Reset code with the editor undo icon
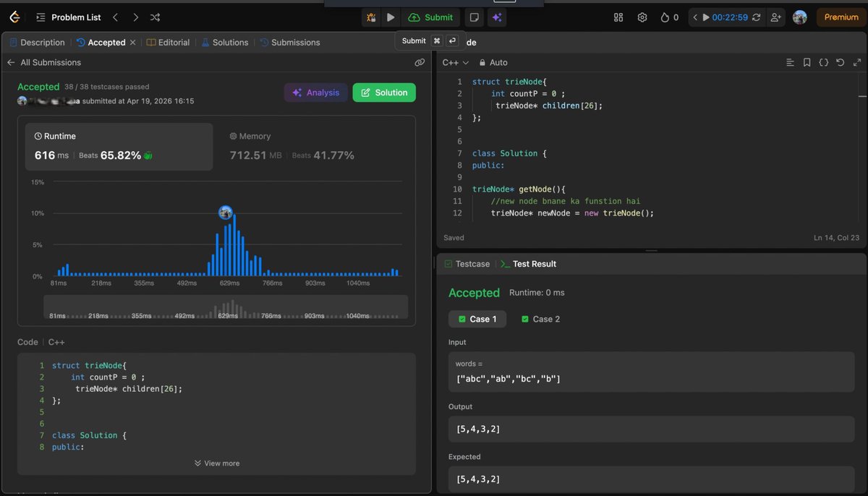Viewport: 868px width, 496px height. point(841,63)
